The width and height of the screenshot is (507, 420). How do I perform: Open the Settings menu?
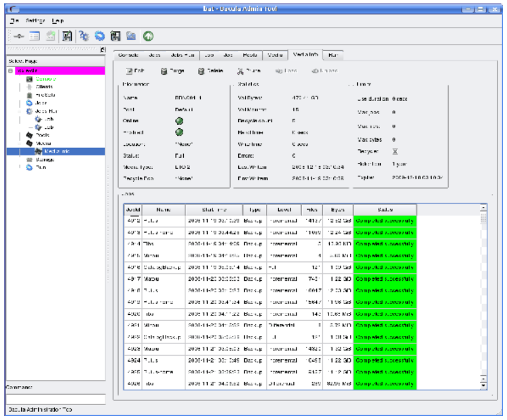click(x=35, y=20)
